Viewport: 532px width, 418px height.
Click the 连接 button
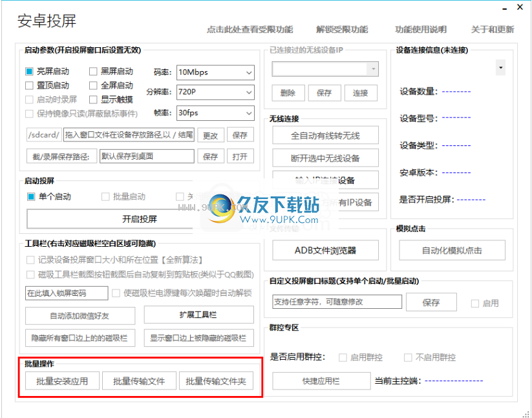pos(361,93)
